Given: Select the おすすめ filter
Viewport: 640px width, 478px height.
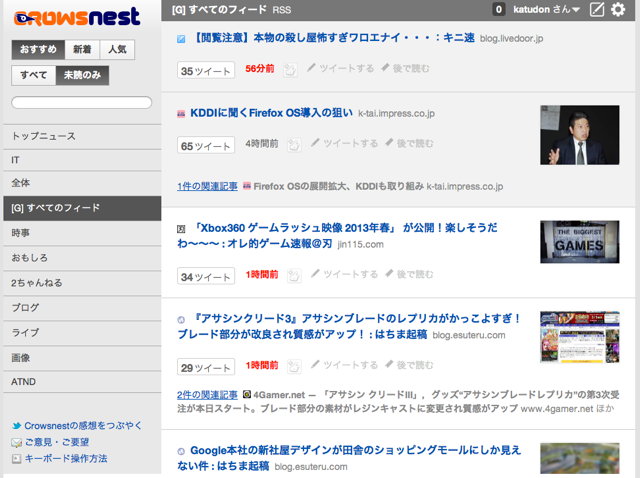Looking at the screenshot, I should 38,49.
